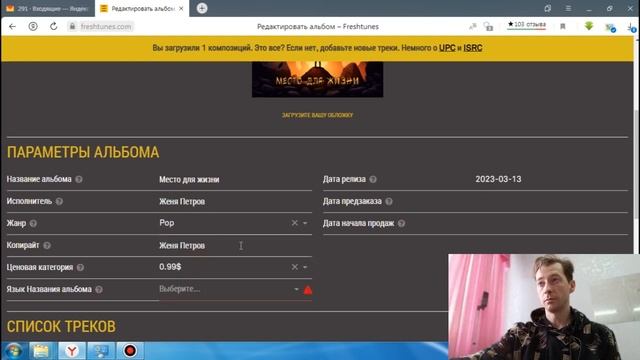The image size is (640, 360).
Task: Click the empty Дата предзаказа field
Action: click(551, 201)
